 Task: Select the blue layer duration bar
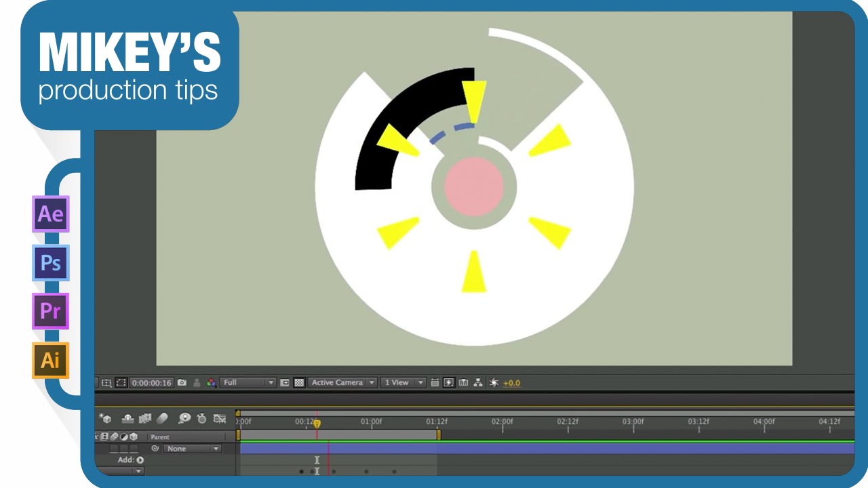547,448
